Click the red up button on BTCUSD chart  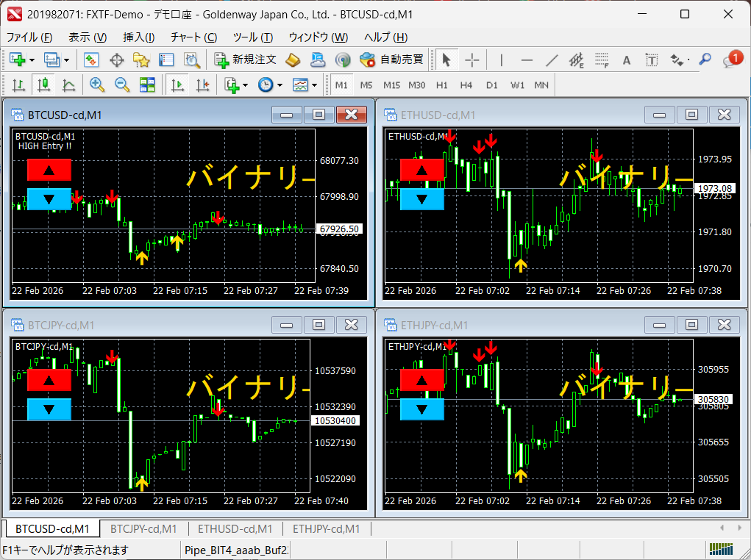(49, 170)
